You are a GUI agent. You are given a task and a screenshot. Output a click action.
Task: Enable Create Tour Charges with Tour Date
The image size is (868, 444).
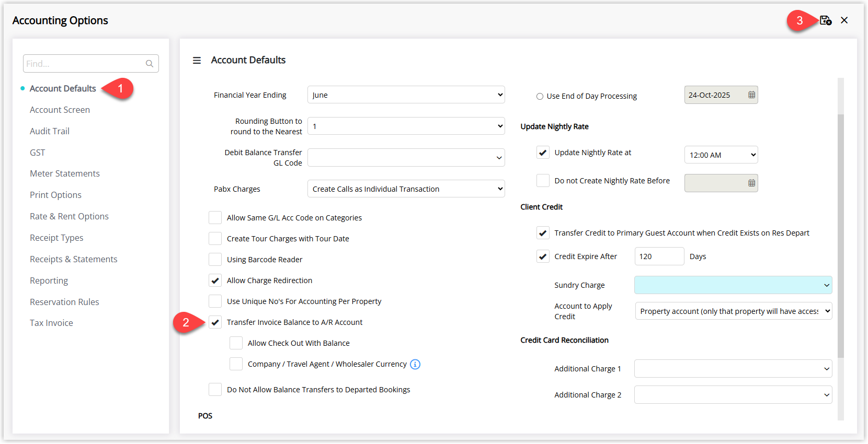click(215, 238)
